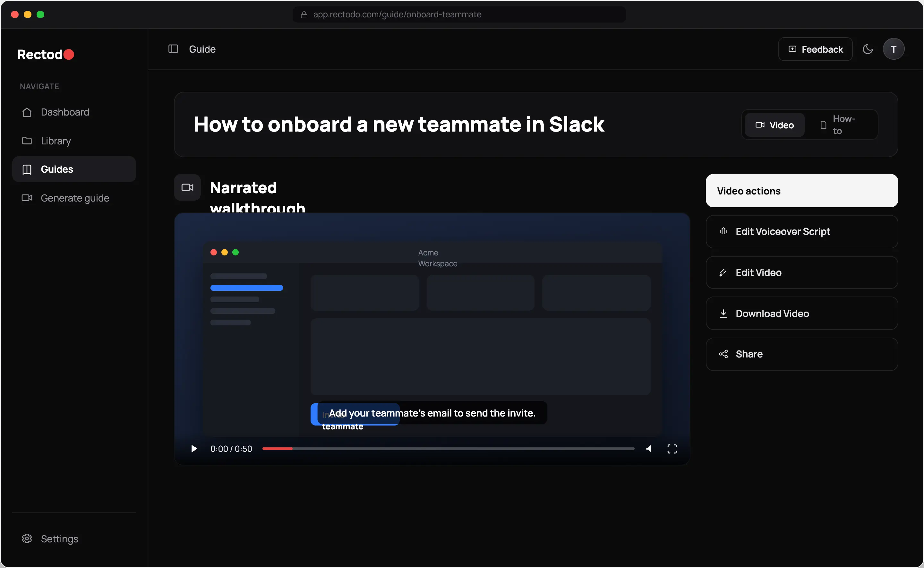
Task: Click the Rectodo logo
Action: [x=46, y=55]
